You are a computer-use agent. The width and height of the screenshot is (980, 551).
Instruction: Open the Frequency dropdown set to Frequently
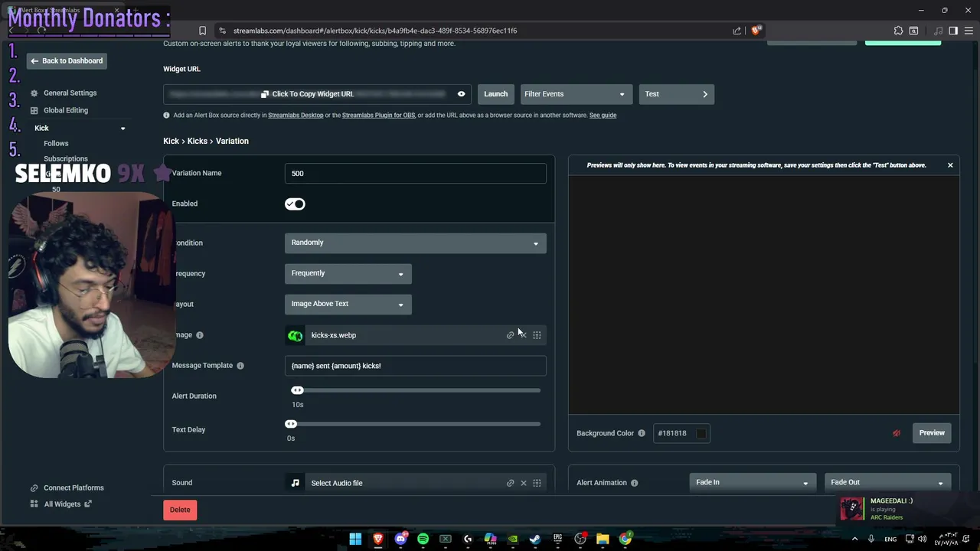[x=348, y=273]
